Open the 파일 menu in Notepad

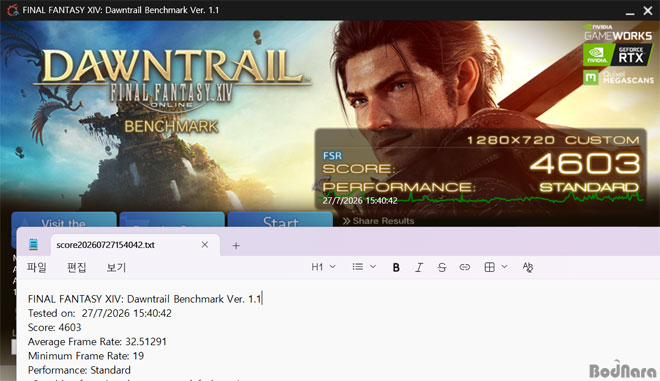pos(37,267)
